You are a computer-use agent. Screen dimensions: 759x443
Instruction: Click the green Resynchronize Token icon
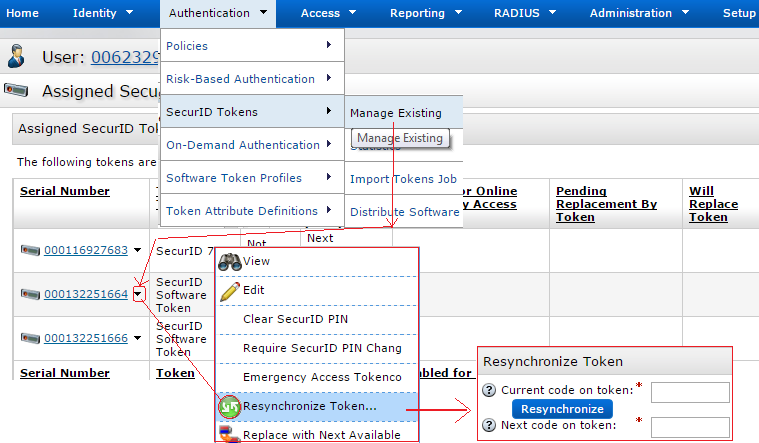(x=230, y=408)
